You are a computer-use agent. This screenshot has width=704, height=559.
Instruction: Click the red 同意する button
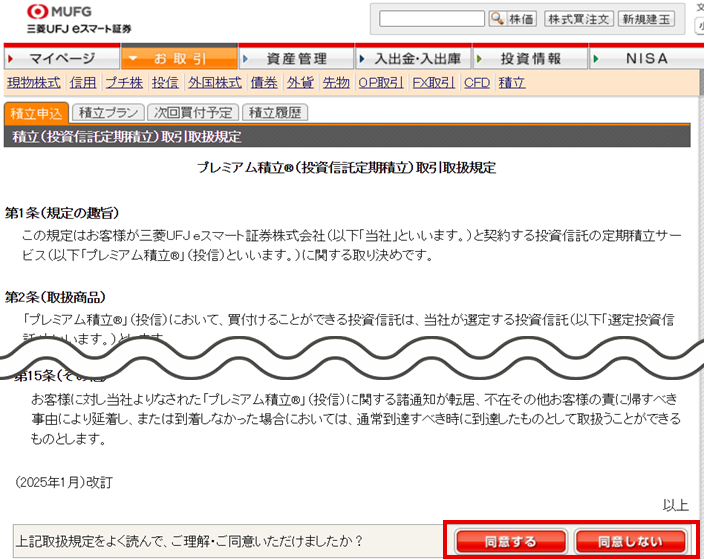coord(510,542)
